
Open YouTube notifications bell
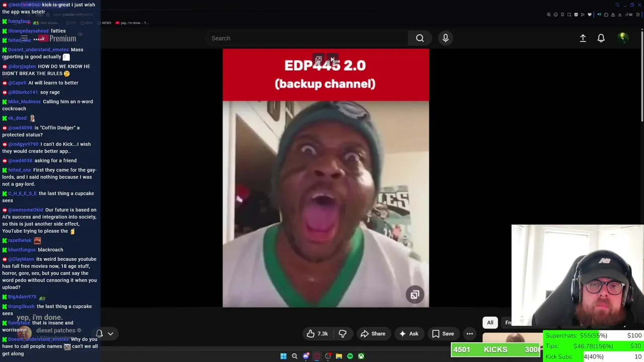click(x=601, y=38)
